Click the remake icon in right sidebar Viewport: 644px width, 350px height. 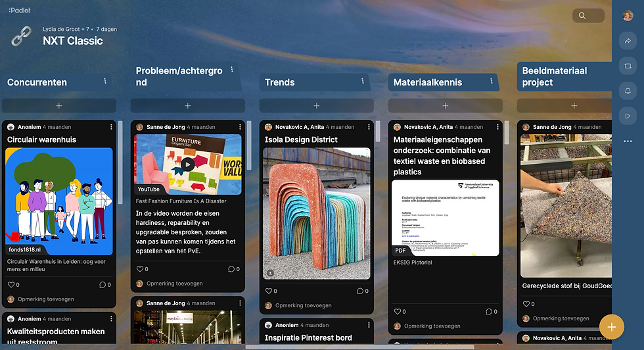628,66
